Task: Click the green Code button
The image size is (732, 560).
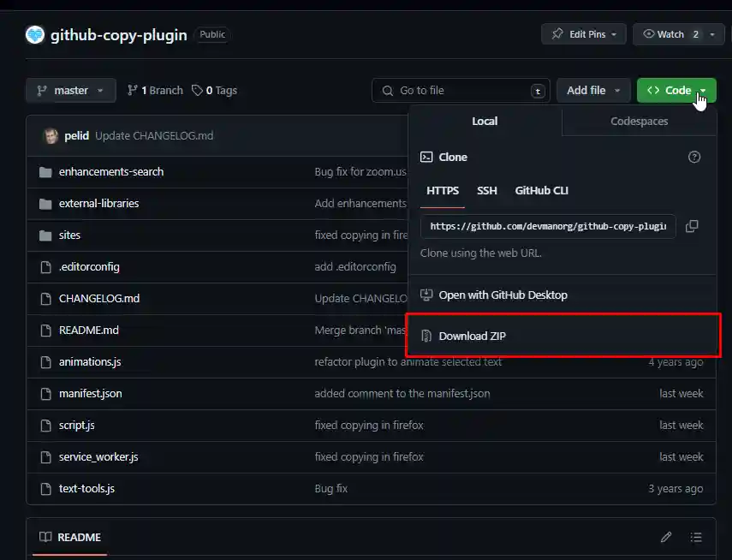Action: pos(676,90)
